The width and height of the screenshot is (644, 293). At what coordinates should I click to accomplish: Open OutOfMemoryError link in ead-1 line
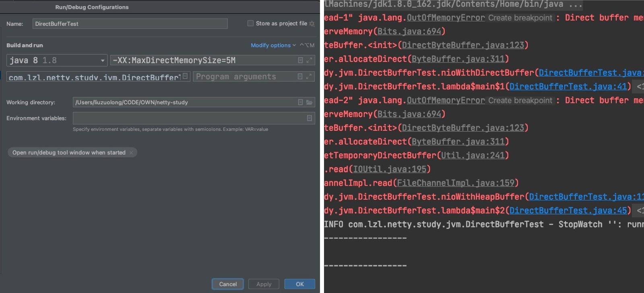click(446, 18)
